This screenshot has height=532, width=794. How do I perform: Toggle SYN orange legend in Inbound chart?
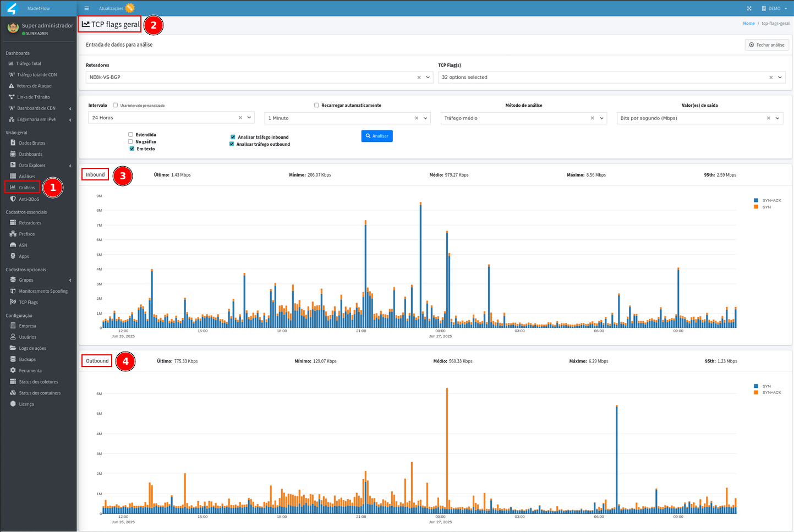(763, 207)
